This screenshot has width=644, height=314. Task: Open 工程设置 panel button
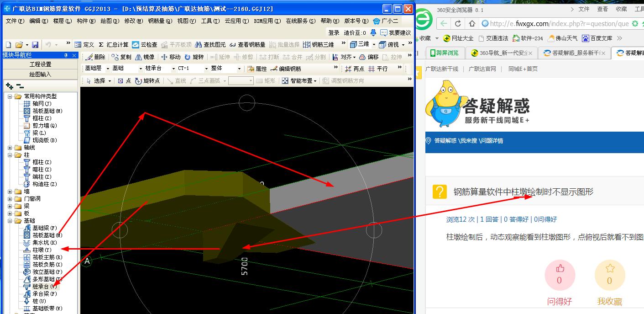point(40,64)
